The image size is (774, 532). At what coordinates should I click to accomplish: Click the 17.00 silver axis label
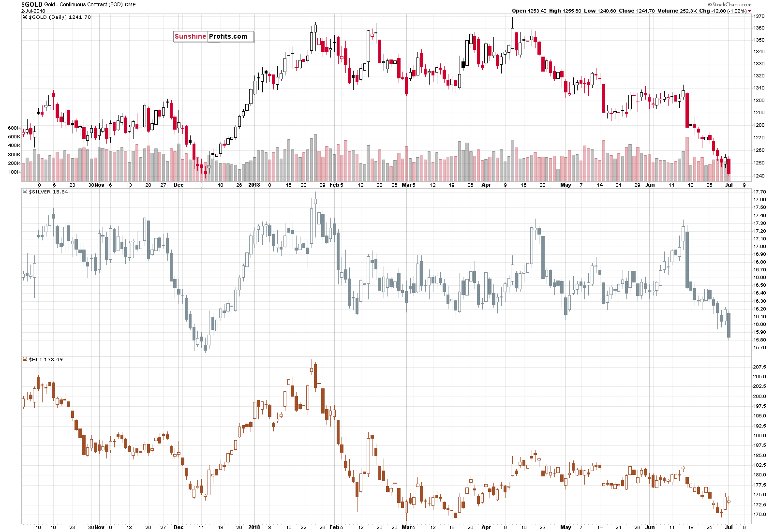759,247
